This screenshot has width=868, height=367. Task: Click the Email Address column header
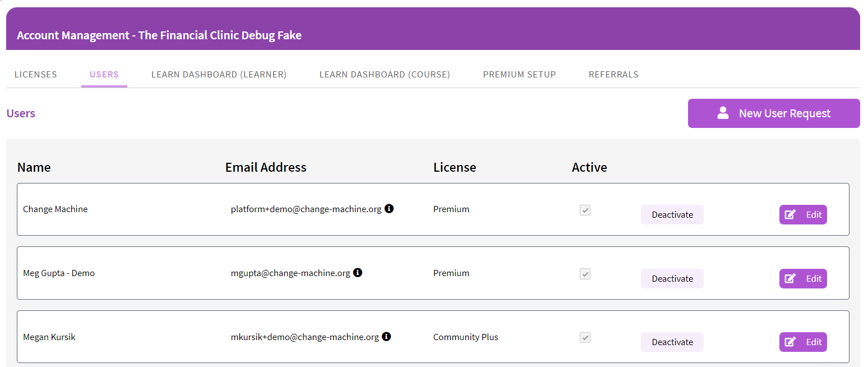coord(266,167)
